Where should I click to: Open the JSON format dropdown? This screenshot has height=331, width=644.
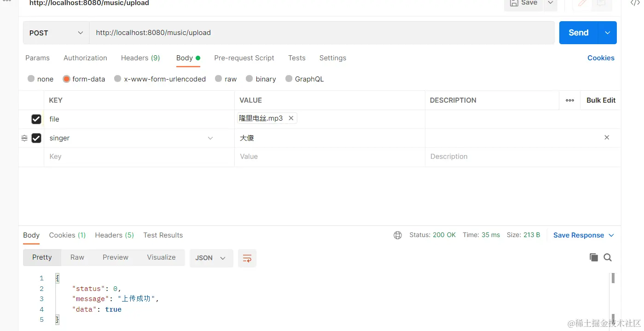[x=211, y=258]
